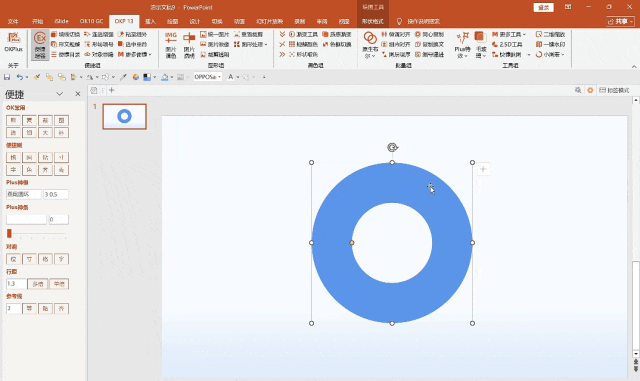Click the 操作说明搜索 search box
This screenshot has height=381, width=640.
click(423, 21)
